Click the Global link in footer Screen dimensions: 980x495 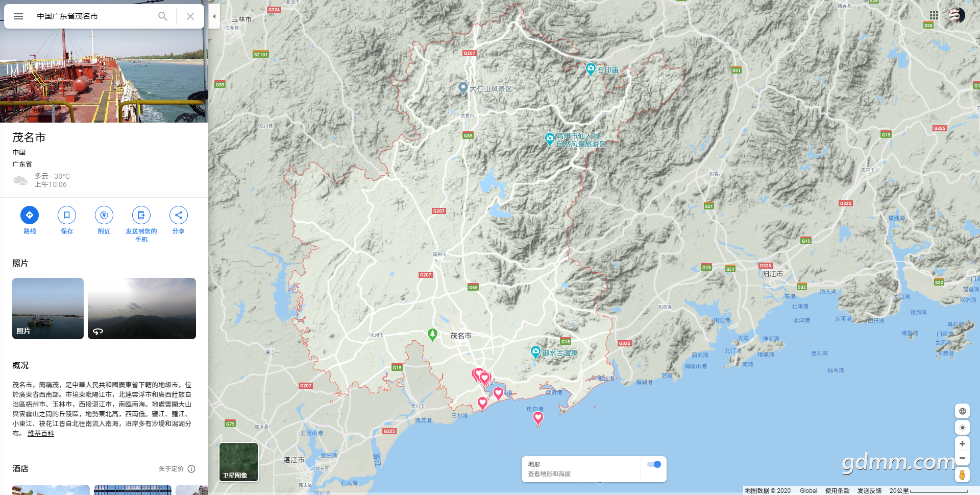pyautogui.click(x=808, y=491)
